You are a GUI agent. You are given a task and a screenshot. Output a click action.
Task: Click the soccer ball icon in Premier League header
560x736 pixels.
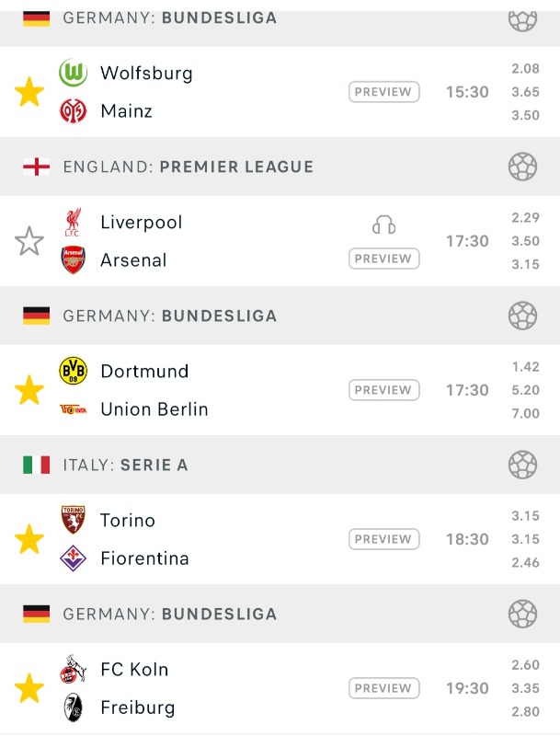(x=522, y=167)
